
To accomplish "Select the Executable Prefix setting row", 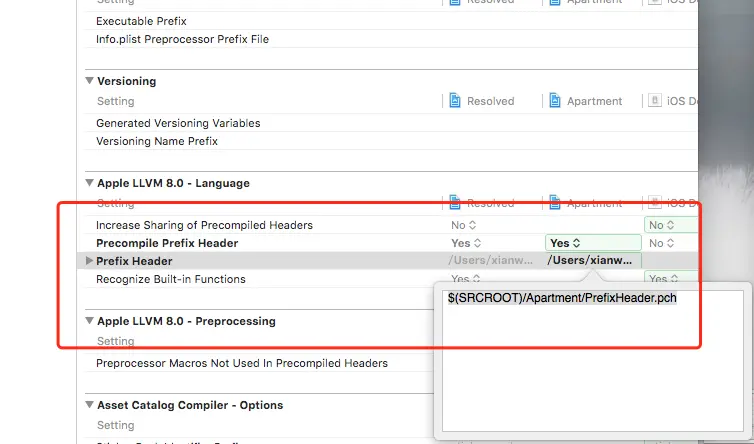I will (141, 21).
